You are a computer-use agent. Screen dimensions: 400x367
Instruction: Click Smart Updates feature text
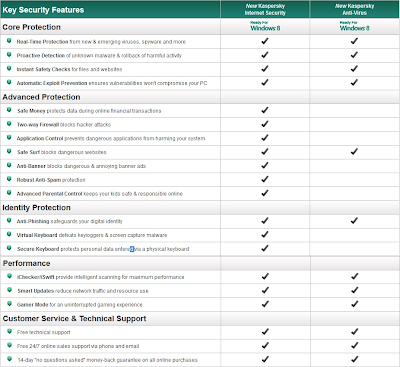point(83,291)
